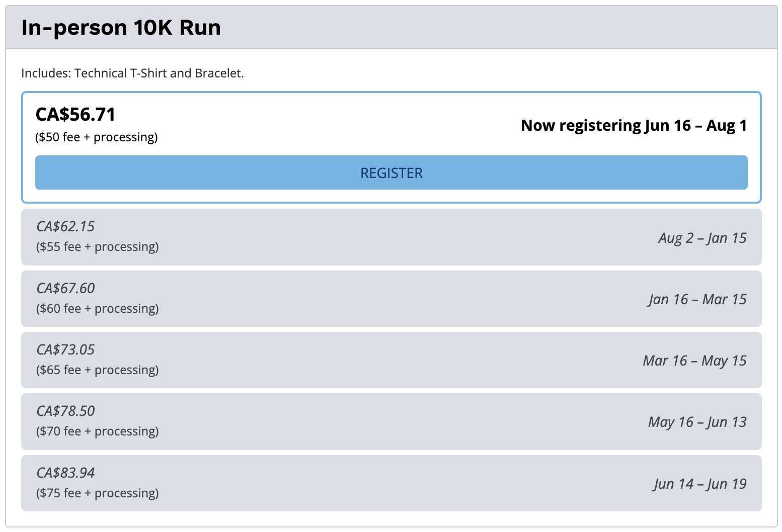
Task: Click the May 16 – Jun 13 date range
Action: (x=697, y=422)
